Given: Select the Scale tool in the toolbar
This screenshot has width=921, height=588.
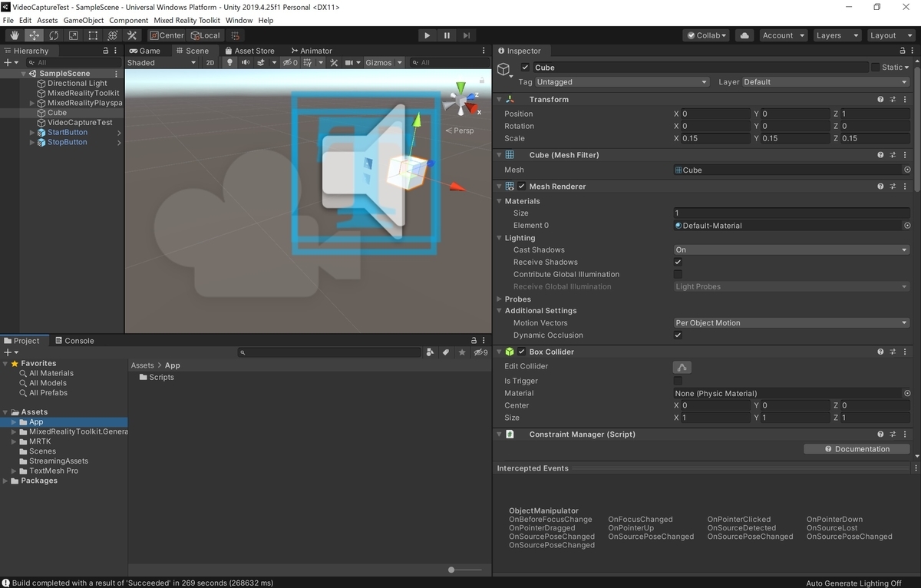Looking at the screenshot, I should (74, 35).
